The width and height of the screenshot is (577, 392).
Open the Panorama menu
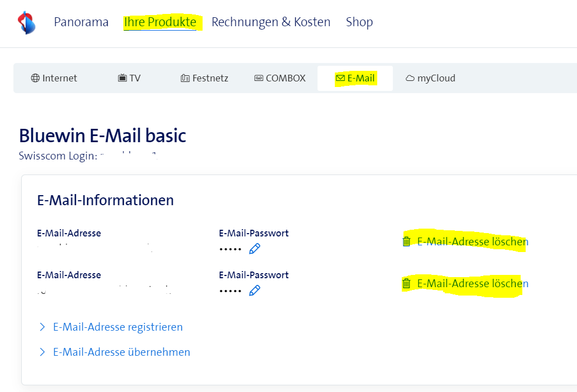pos(81,22)
